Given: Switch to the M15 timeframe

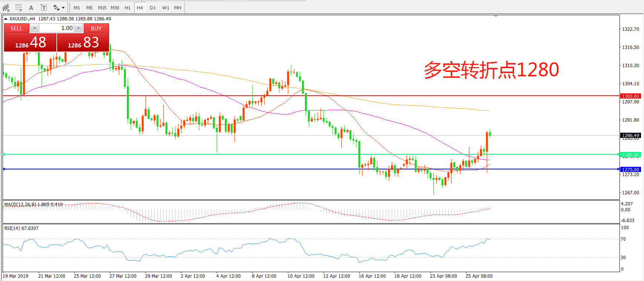Looking at the screenshot, I should tap(102, 7).
